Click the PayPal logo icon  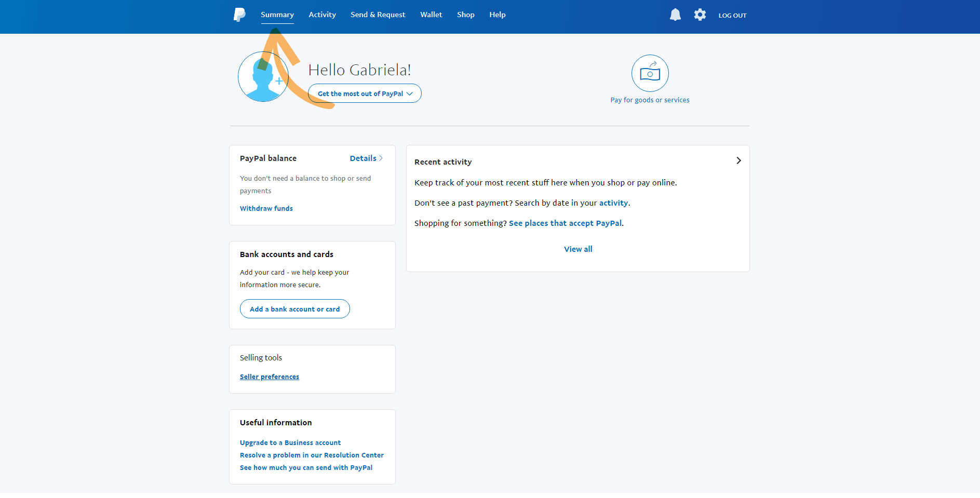point(239,15)
